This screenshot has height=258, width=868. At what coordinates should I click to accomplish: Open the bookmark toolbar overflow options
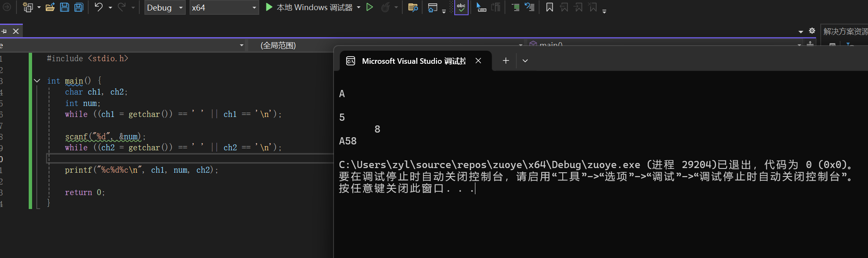click(x=604, y=11)
